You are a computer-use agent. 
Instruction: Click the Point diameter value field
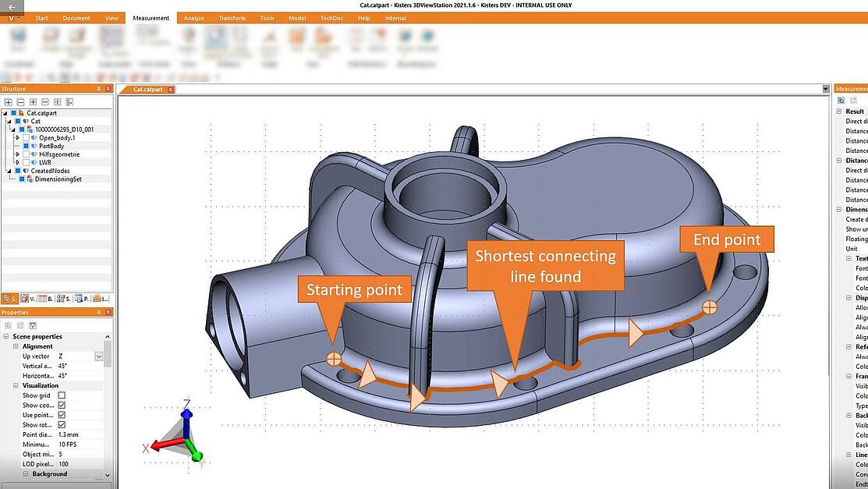click(78, 434)
